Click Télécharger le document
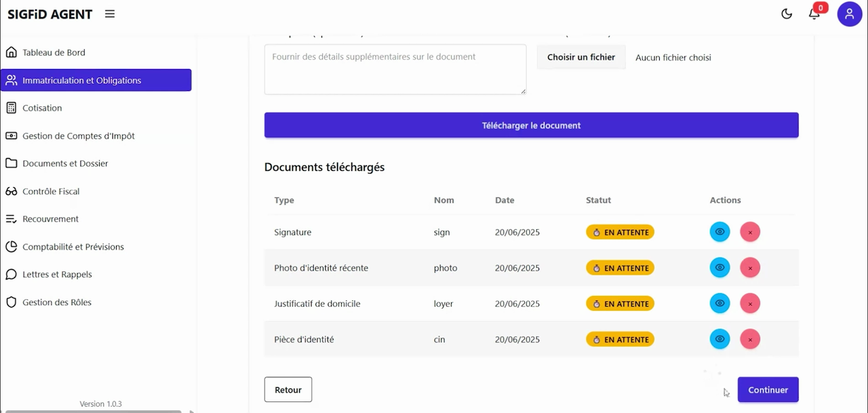 click(x=531, y=125)
